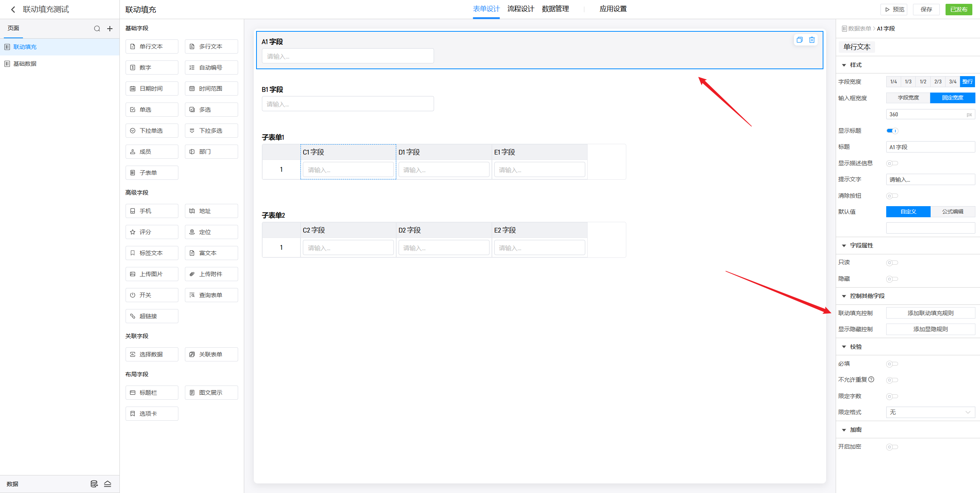Click the copy icon on A1 field
The image size is (980, 493).
click(799, 40)
